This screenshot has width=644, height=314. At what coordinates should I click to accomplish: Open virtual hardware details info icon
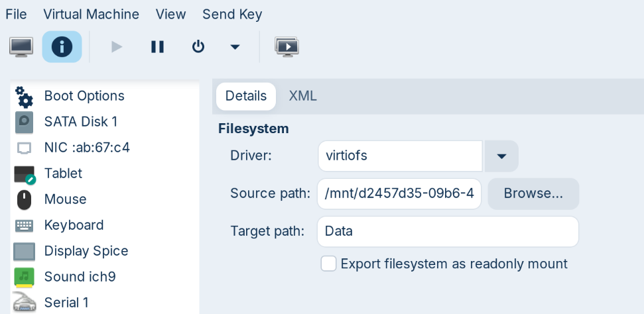click(62, 47)
